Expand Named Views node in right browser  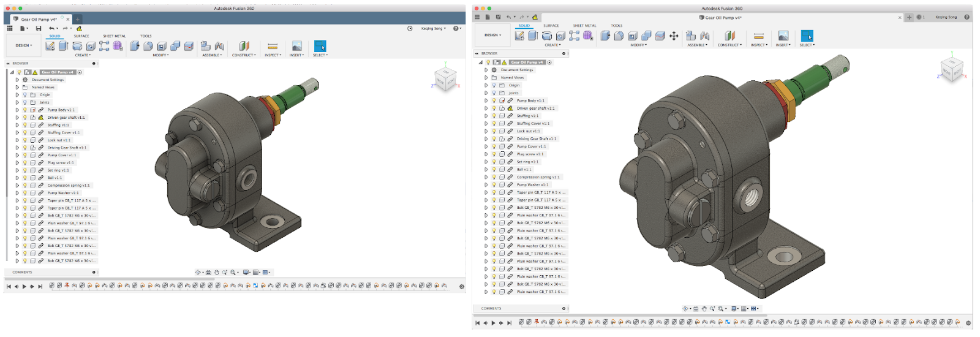click(486, 78)
